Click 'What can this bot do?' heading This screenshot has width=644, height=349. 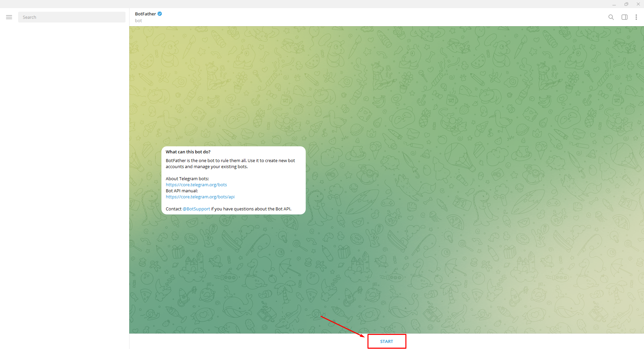tap(188, 152)
